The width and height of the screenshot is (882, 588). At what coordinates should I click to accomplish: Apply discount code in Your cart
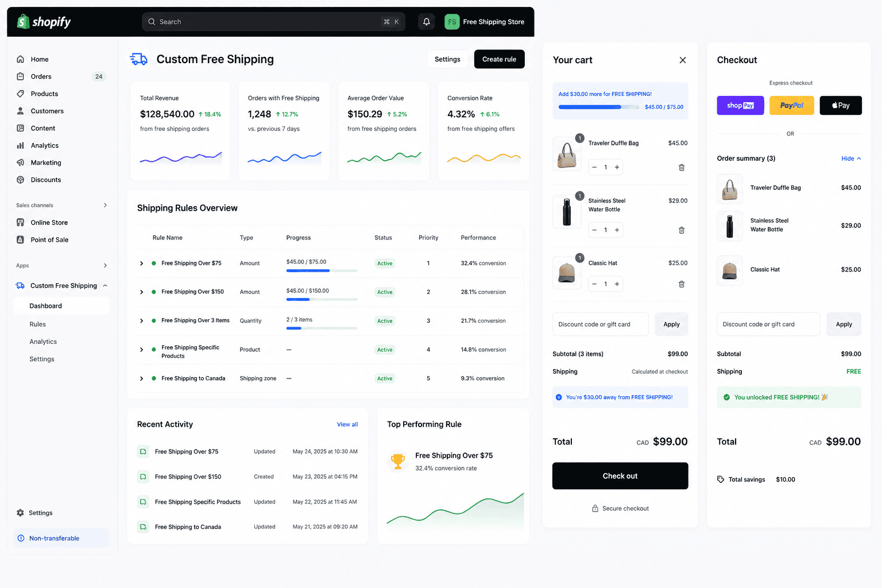671,324
